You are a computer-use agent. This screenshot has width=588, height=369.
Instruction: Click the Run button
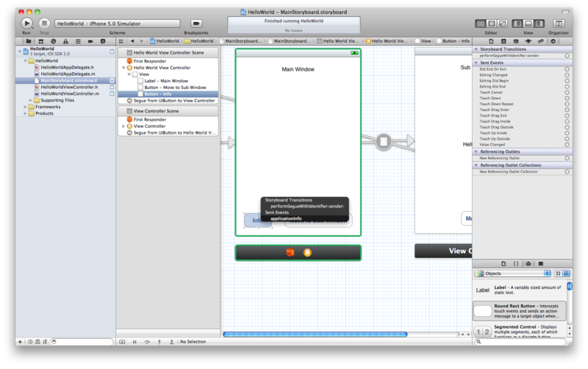coord(26,24)
